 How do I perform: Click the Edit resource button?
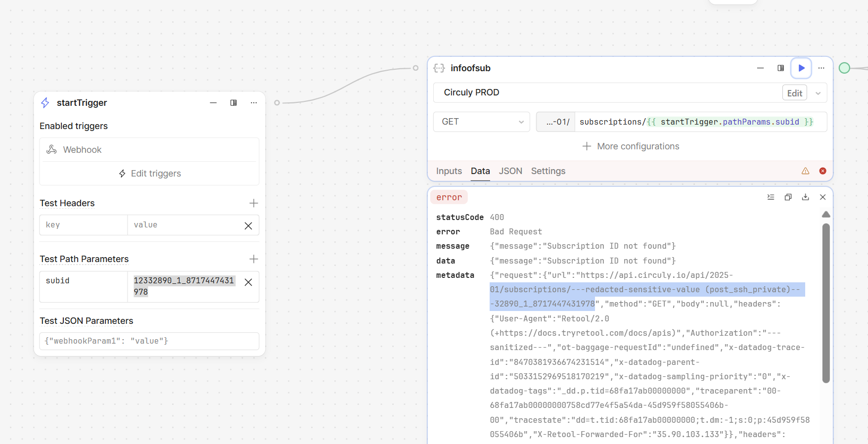(x=794, y=93)
